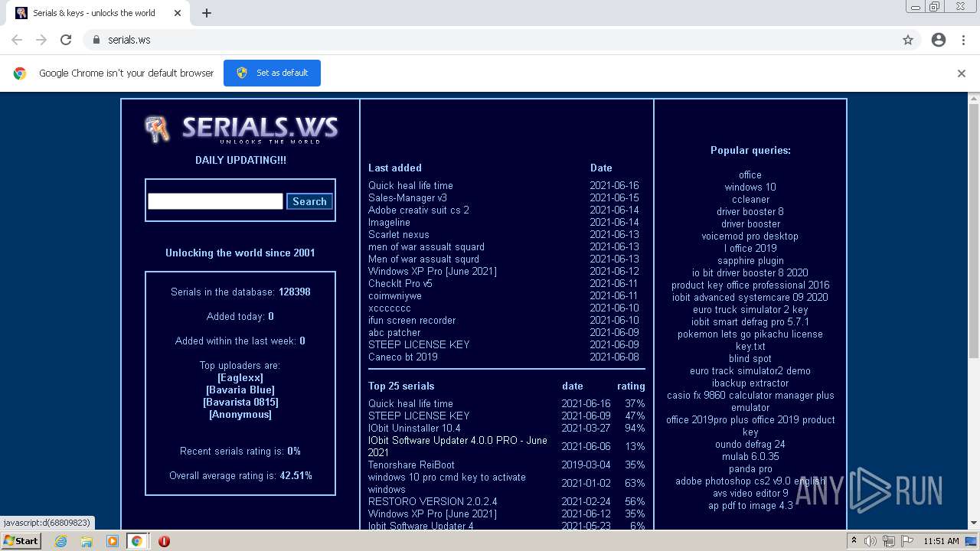980x551 pixels.
Task: Open abc patcher serial
Action: point(394,332)
